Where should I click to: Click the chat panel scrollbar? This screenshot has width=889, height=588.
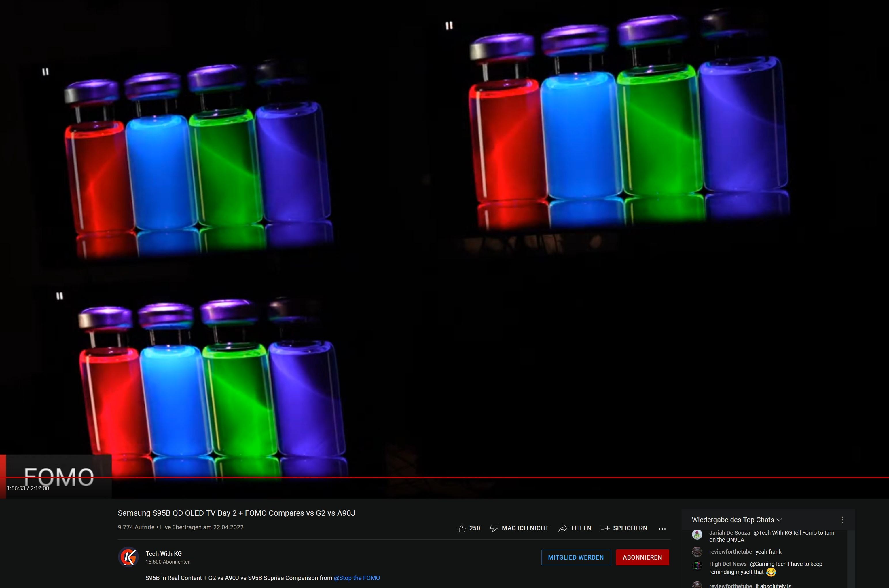tap(851, 559)
